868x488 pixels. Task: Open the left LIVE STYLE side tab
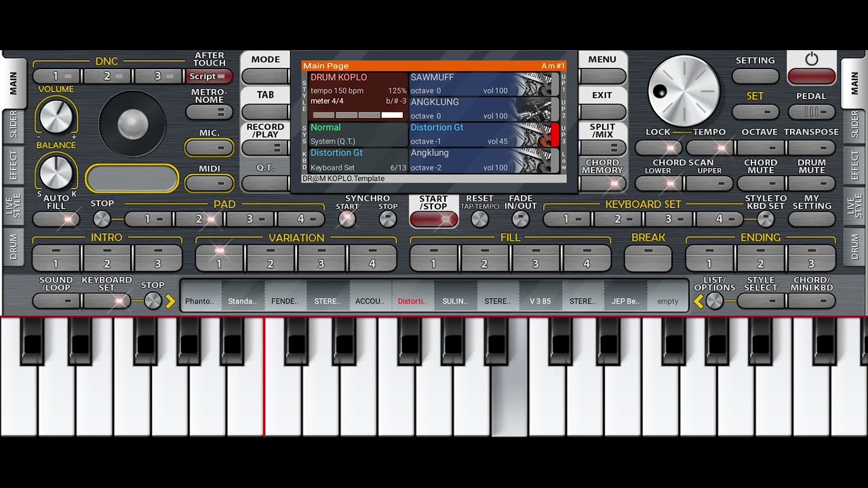[x=13, y=206]
